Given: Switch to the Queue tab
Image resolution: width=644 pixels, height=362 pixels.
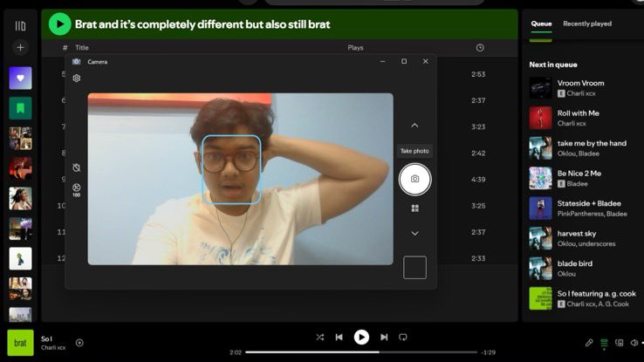Looking at the screenshot, I should [x=541, y=24].
